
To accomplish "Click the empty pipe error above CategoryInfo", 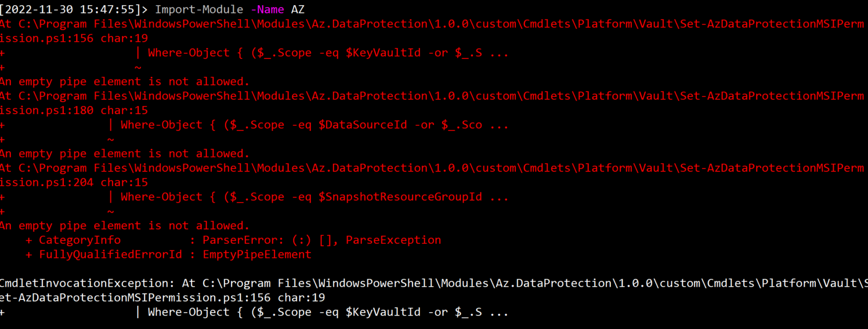I will point(124,226).
